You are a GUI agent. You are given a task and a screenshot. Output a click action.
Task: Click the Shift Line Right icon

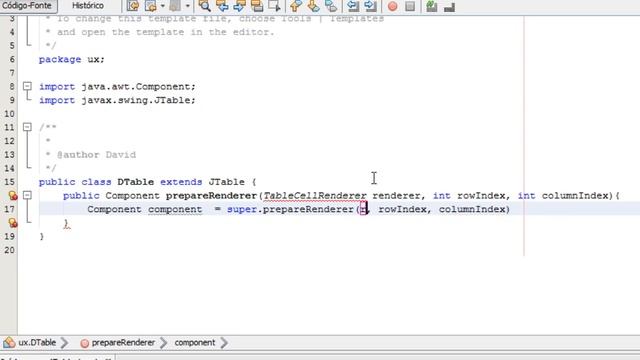pyautogui.click(x=370, y=6)
